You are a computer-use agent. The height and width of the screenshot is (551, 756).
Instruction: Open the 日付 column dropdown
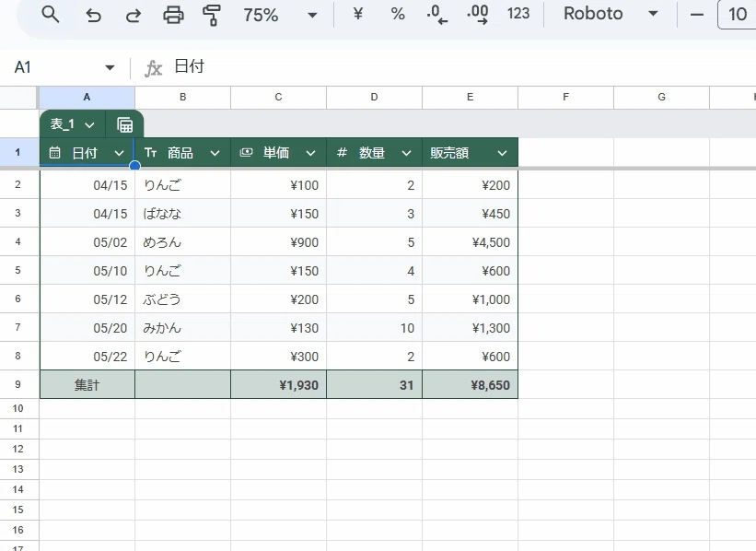(119, 154)
